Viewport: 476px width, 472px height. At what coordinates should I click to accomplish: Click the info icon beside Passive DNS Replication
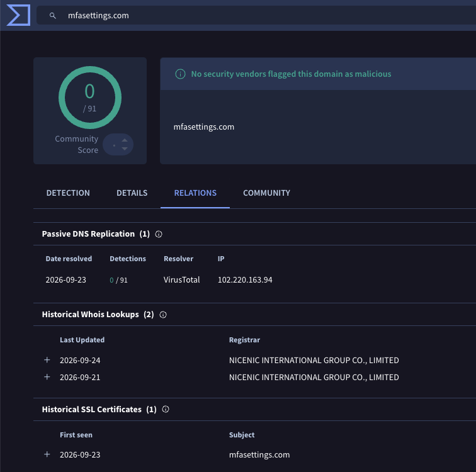coord(159,234)
